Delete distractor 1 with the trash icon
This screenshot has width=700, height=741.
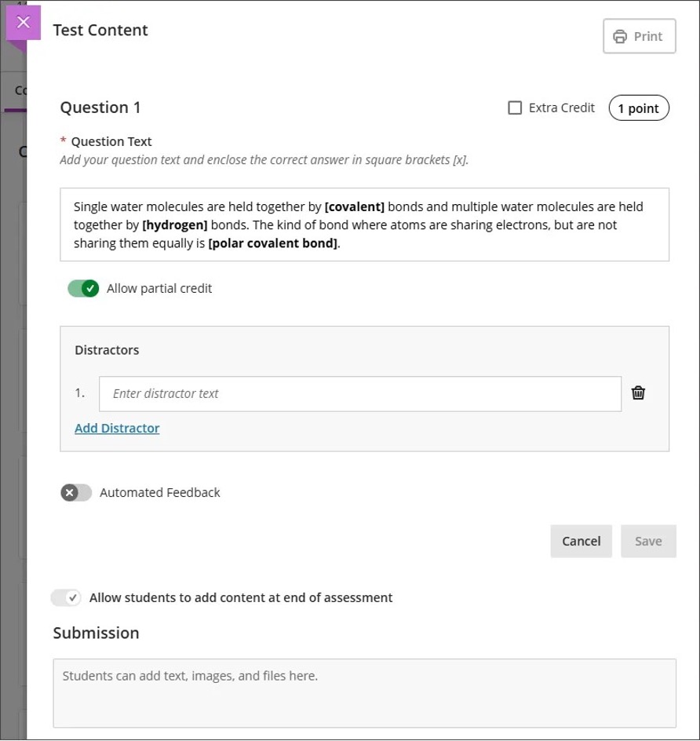pos(638,393)
